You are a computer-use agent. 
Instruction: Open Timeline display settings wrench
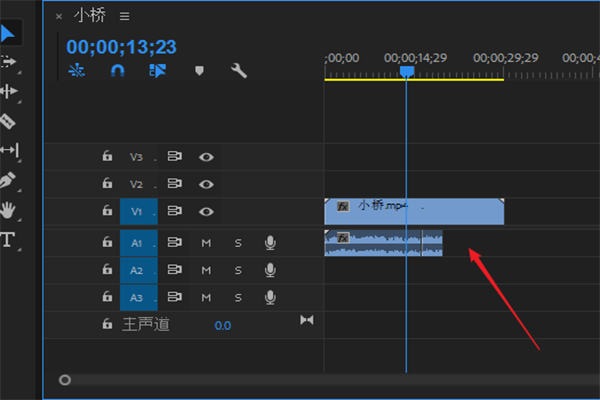239,71
